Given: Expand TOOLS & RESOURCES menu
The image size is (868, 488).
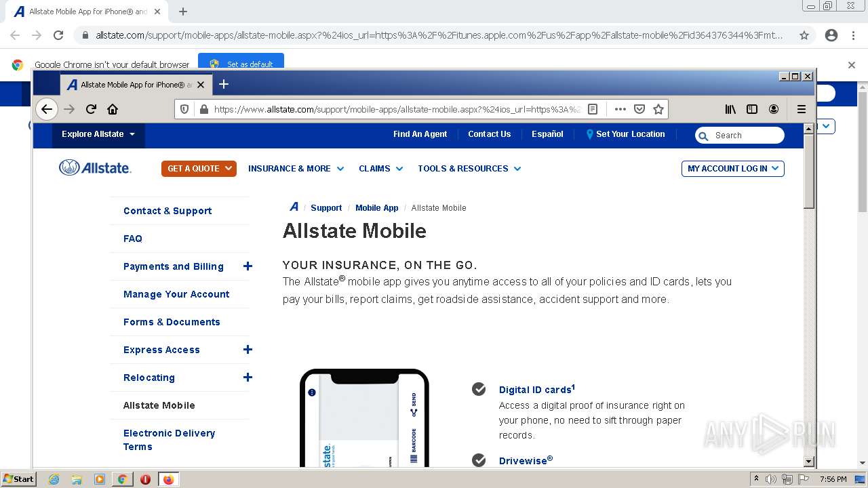Looking at the screenshot, I should (x=469, y=168).
